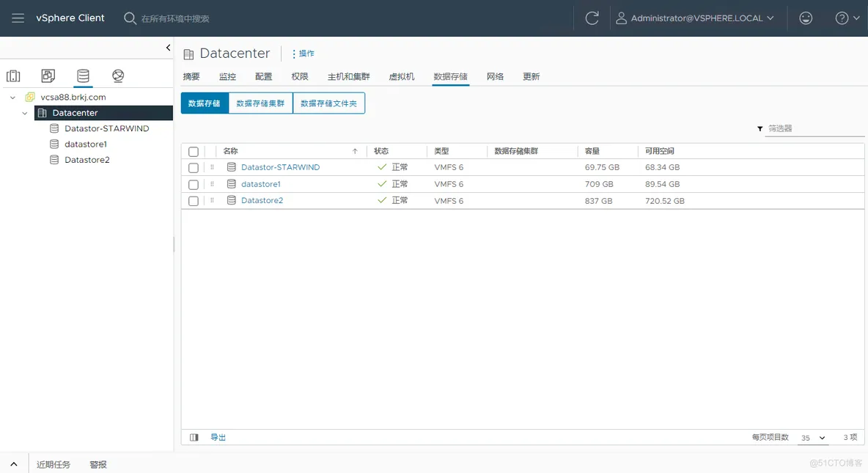
Task: Collapse the vcsa88.brkj.com tree node
Action: tap(12, 98)
